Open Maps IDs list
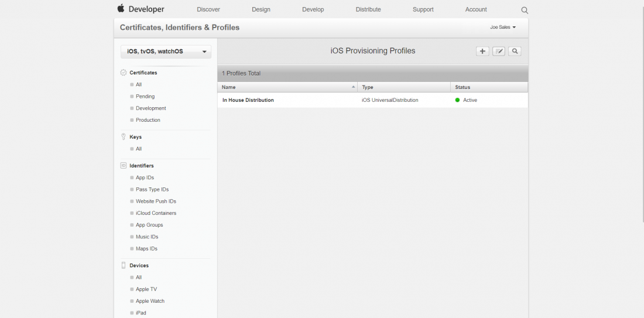The width and height of the screenshot is (644, 318). pos(146,249)
